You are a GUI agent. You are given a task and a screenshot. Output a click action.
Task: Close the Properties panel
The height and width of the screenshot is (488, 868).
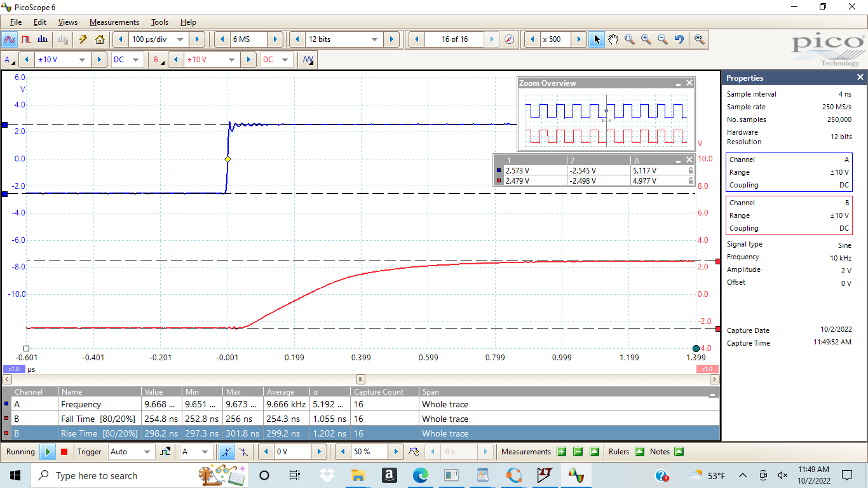[860, 78]
